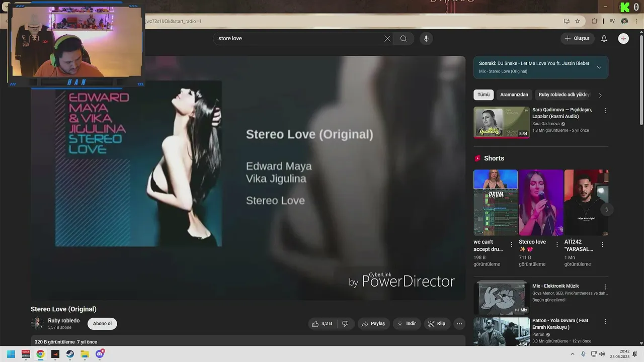Bookmark this page with the star icon
The height and width of the screenshot is (362, 644).
click(x=578, y=21)
